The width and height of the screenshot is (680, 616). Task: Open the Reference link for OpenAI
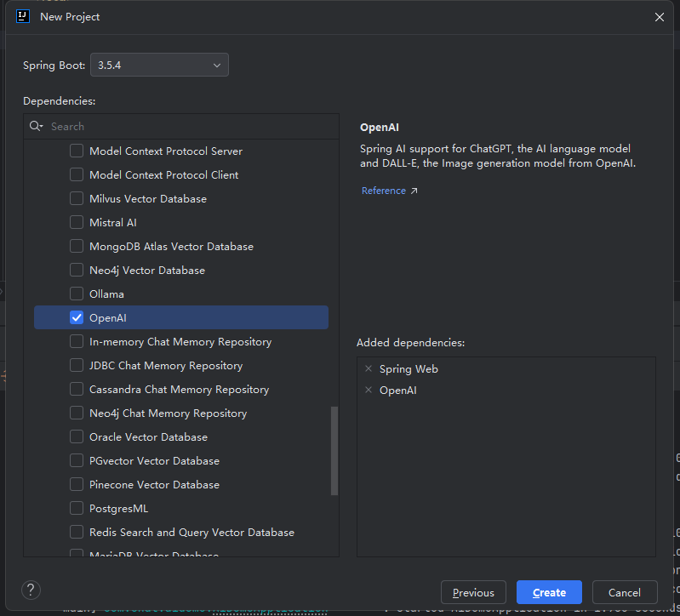click(x=389, y=191)
